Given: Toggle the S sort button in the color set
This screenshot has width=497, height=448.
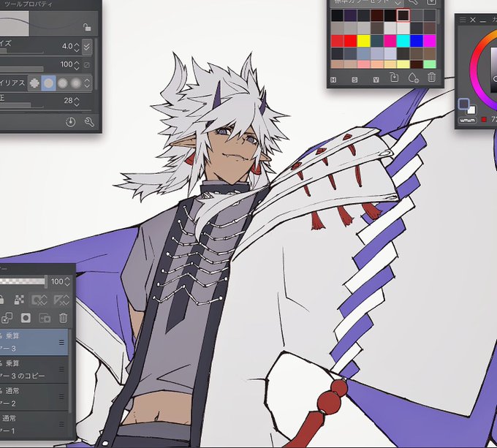Looking at the screenshot, I should pyautogui.click(x=354, y=80).
